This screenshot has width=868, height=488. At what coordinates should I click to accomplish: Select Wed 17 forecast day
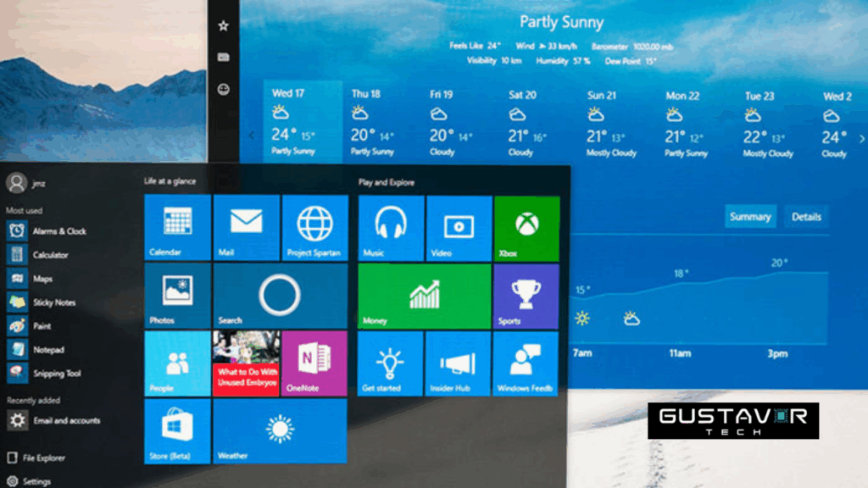click(x=303, y=122)
